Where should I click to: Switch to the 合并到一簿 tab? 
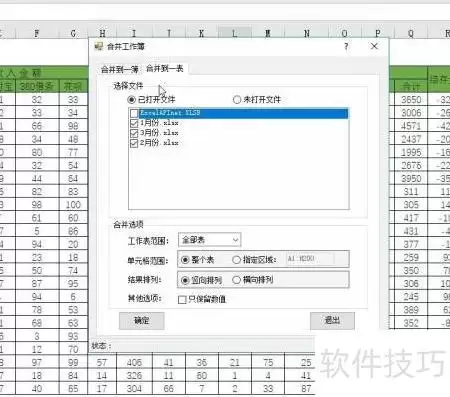pyautogui.click(x=119, y=69)
